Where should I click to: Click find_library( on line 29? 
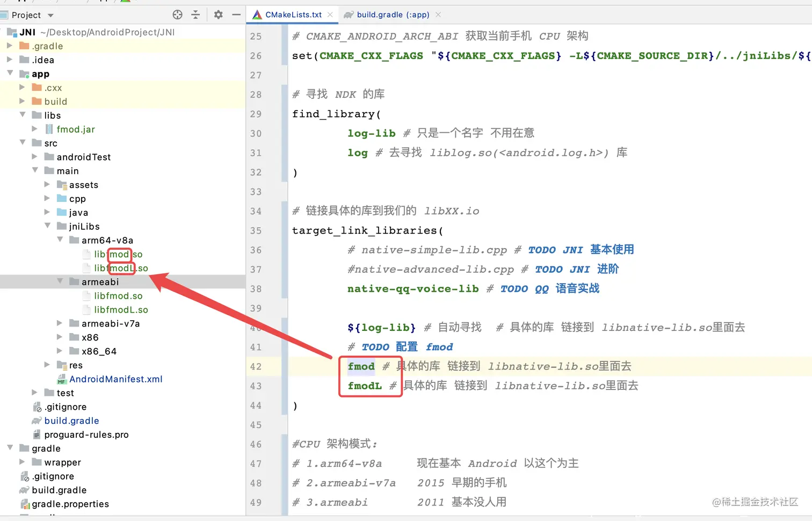point(337,114)
